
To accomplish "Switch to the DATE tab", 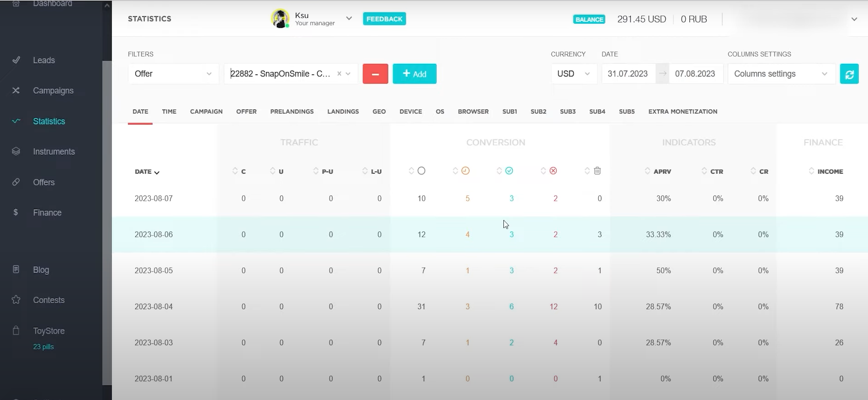I will (x=140, y=111).
